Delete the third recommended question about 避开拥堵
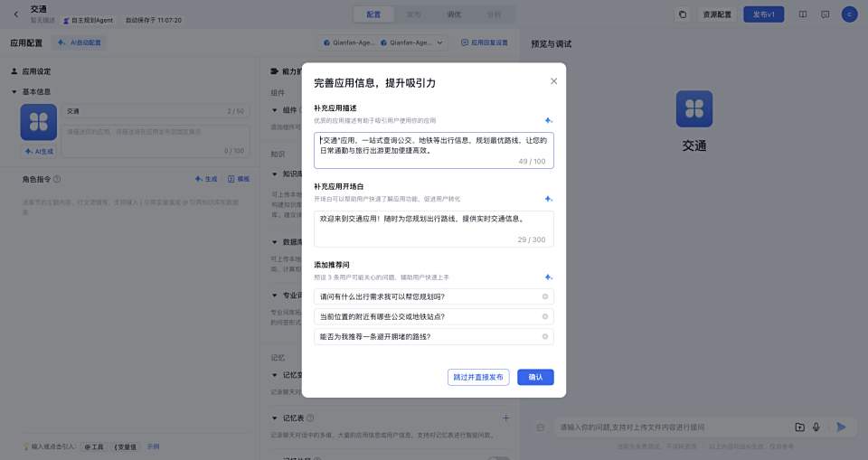This screenshot has height=460, width=868. [x=544, y=336]
